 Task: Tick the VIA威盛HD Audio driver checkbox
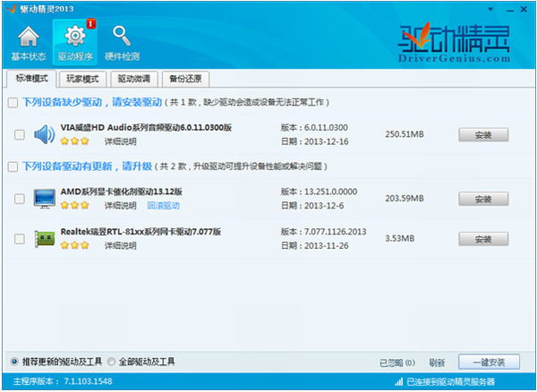point(20,134)
